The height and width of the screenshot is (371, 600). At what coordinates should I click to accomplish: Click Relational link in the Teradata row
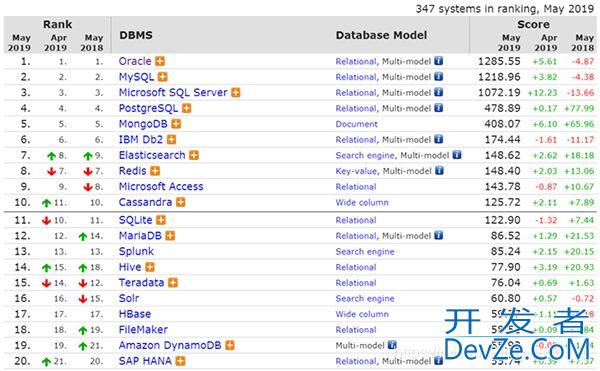[x=356, y=283]
